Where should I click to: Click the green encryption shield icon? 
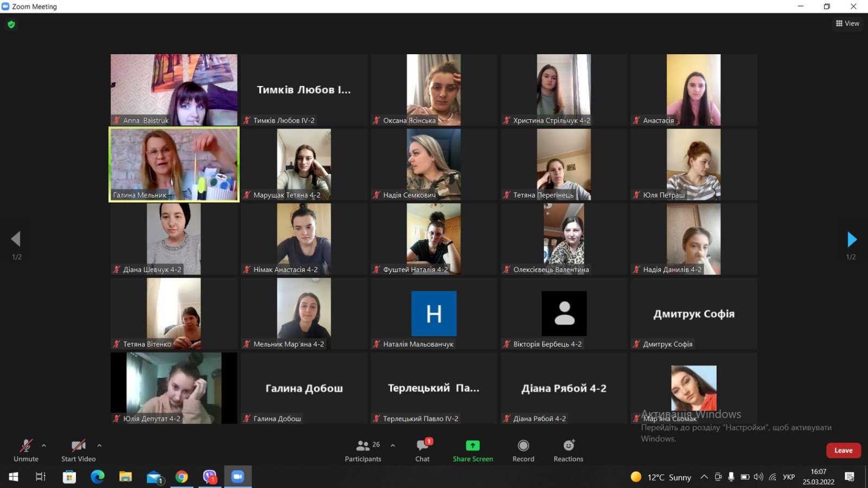coord(11,24)
